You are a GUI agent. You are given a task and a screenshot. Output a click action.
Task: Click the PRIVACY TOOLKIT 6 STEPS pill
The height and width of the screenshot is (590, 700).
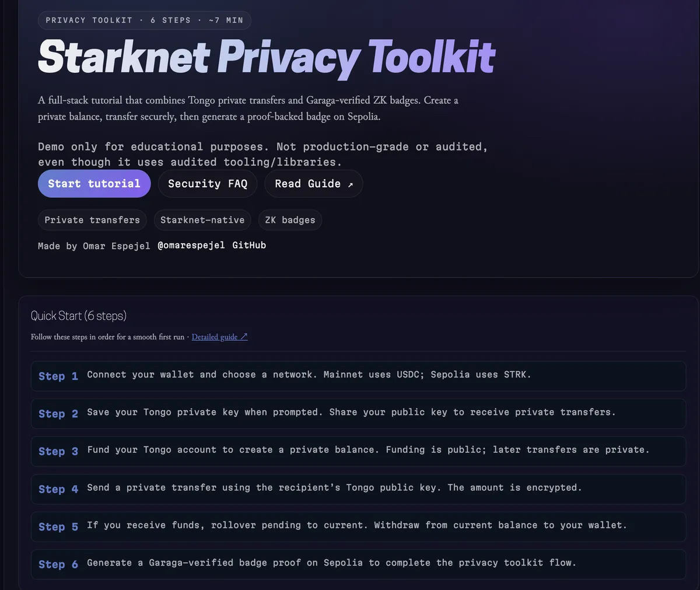tap(144, 20)
